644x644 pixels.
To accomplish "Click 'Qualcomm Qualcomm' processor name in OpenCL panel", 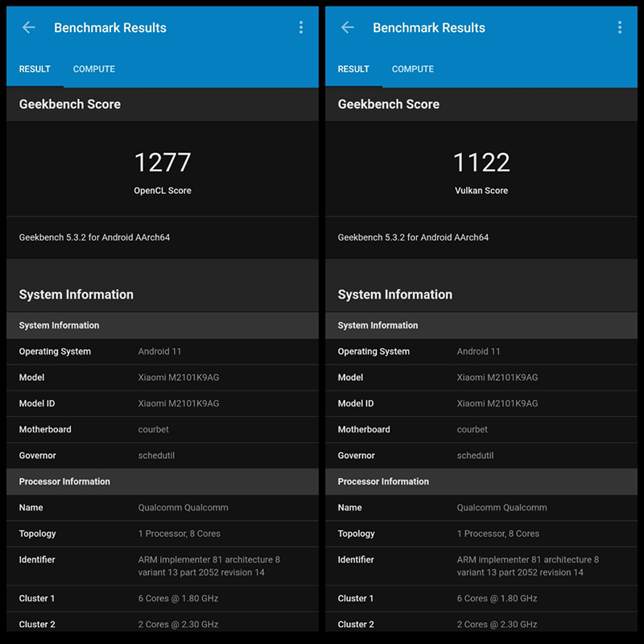I will 184,508.
